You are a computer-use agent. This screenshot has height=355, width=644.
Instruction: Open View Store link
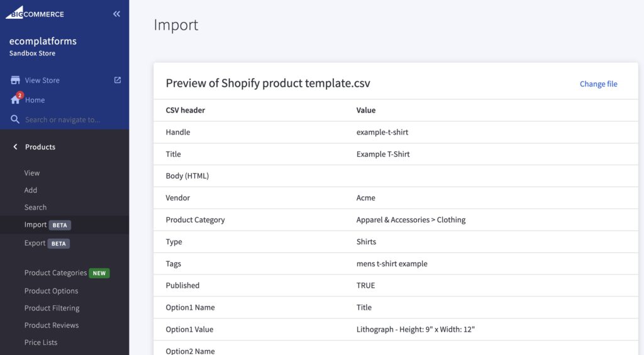point(42,81)
